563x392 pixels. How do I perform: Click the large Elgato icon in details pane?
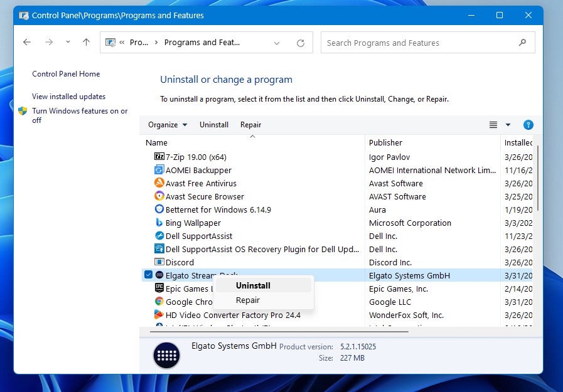tap(166, 356)
